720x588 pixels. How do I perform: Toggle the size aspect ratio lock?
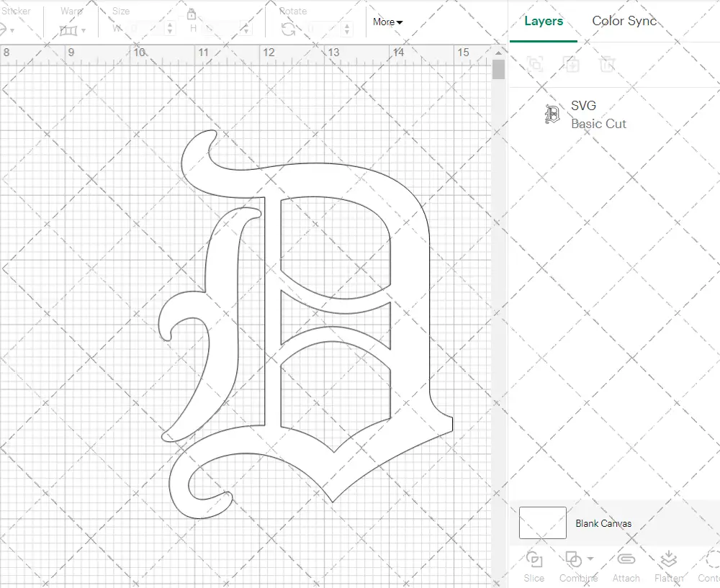[x=192, y=14]
